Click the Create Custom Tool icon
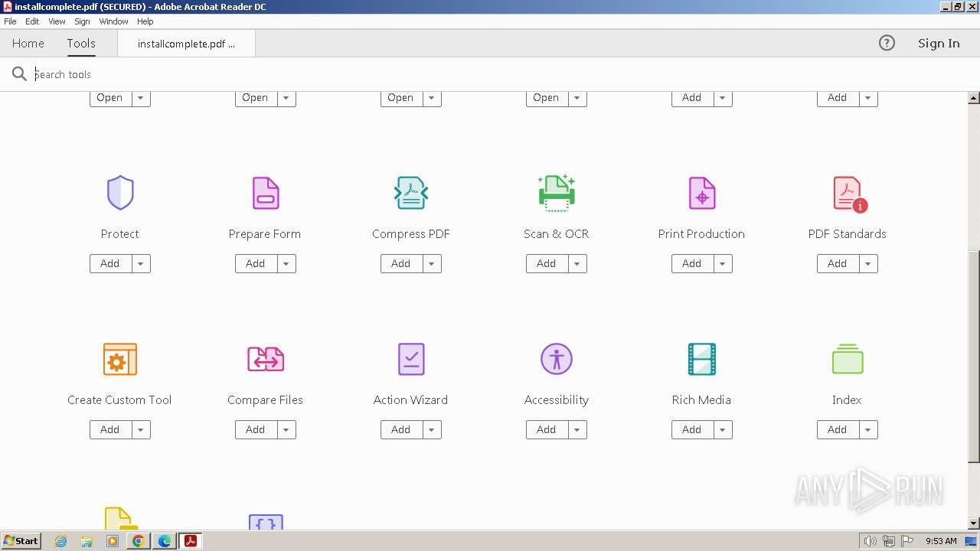The image size is (980, 551). point(120,359)
